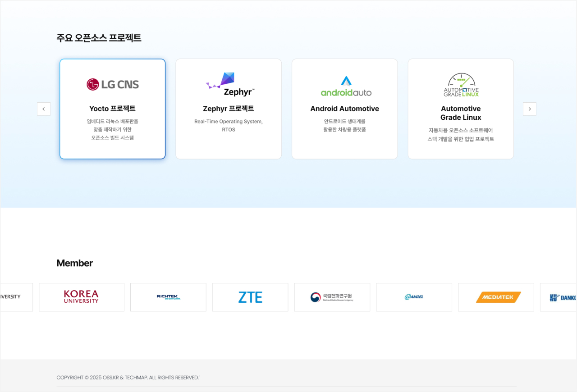This screenshot has width=577, height=392.
Task: Click the Real-Time Operating System, RTOS text
Action: pyautogui.click(x=229, y=126)
